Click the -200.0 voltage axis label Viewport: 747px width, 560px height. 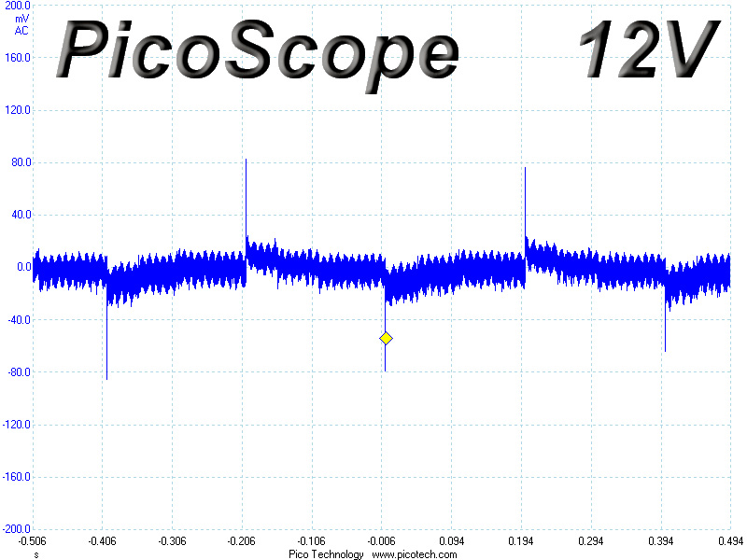[17, 529]
